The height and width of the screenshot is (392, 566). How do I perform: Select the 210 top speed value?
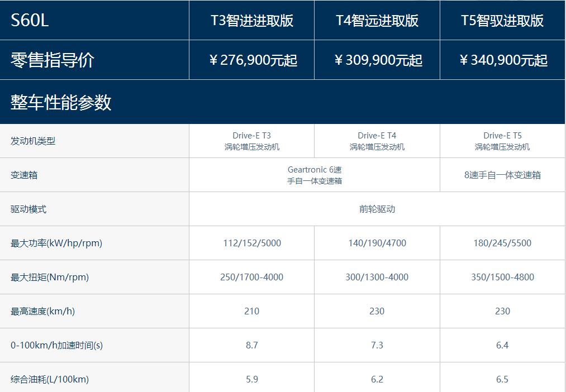(252, 311)
